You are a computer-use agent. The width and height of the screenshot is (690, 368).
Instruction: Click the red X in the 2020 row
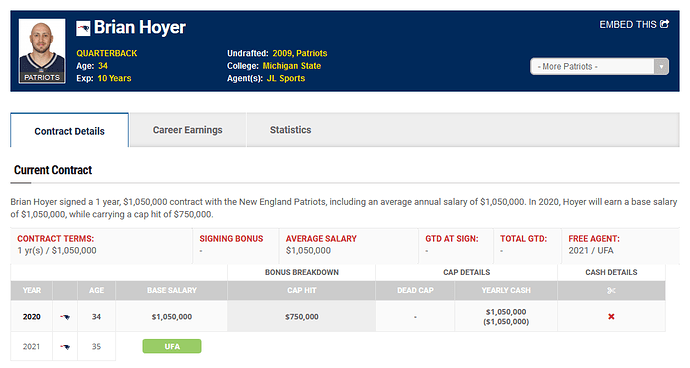611,316
